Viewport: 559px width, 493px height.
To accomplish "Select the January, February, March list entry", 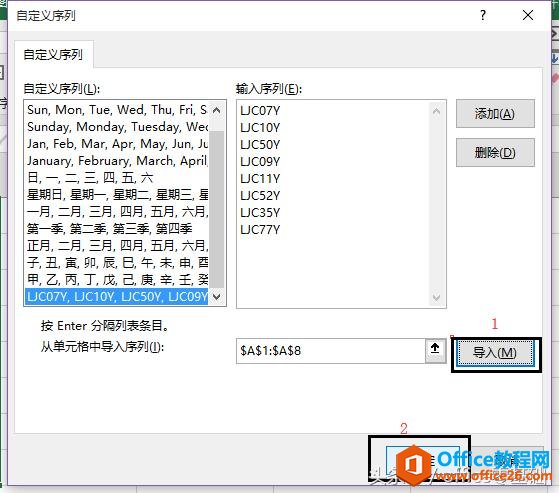I will (117, 161).
